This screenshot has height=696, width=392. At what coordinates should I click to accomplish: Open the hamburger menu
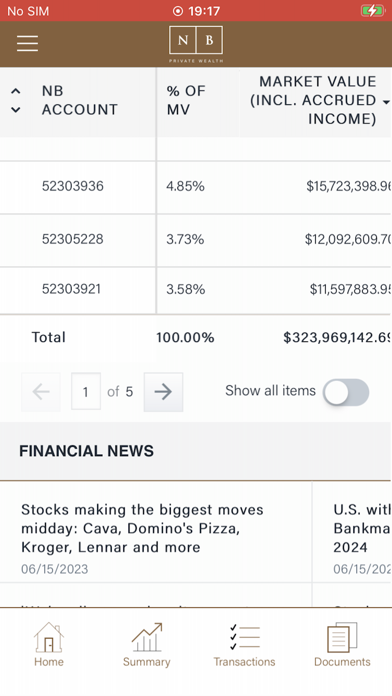[27, 43]
